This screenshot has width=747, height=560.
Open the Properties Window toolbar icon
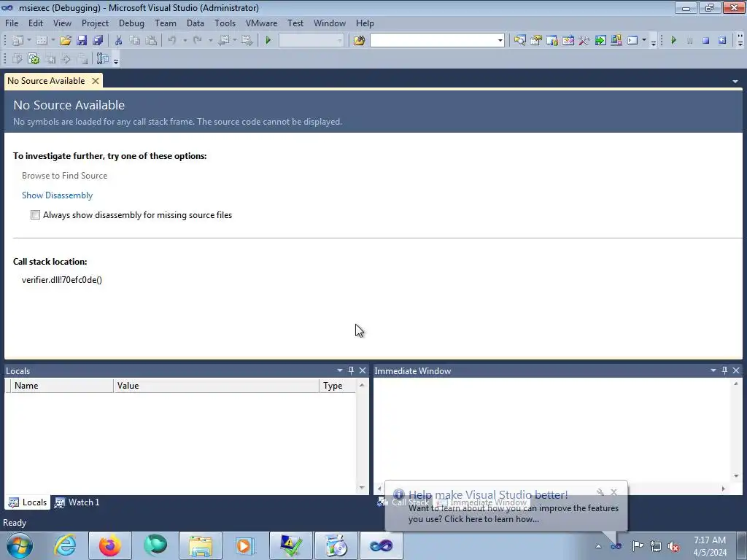[536, 41]
